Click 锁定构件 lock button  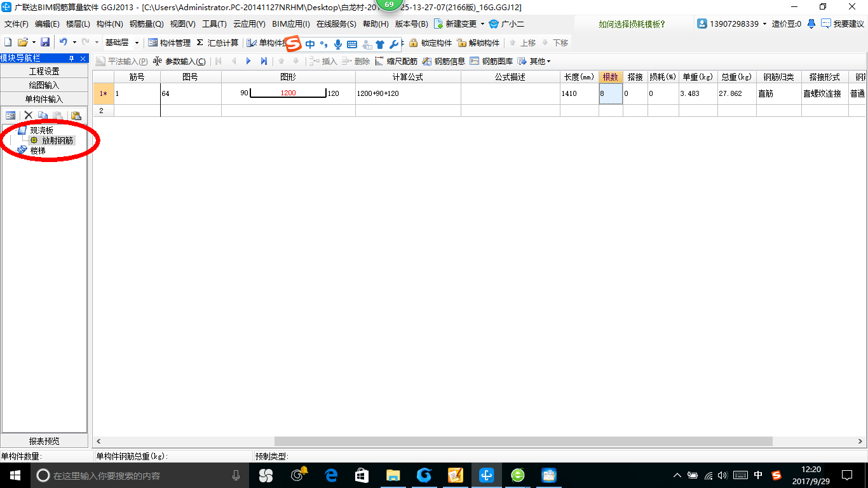click(430, 43)
